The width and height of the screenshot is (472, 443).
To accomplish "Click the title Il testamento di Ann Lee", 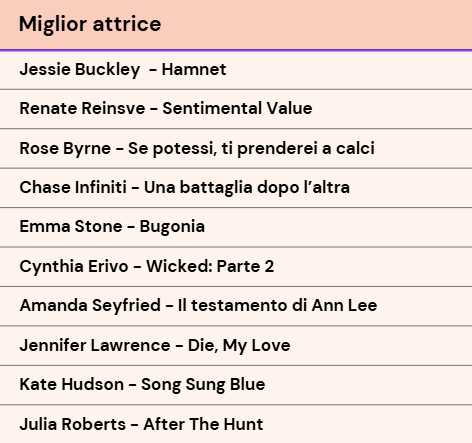I will click(278, 305).
